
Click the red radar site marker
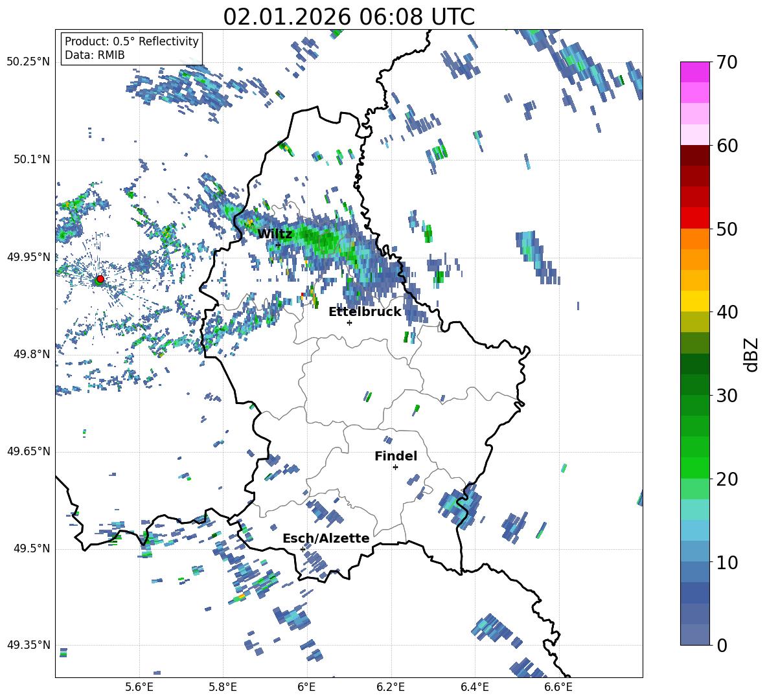[x=100, y=279]
